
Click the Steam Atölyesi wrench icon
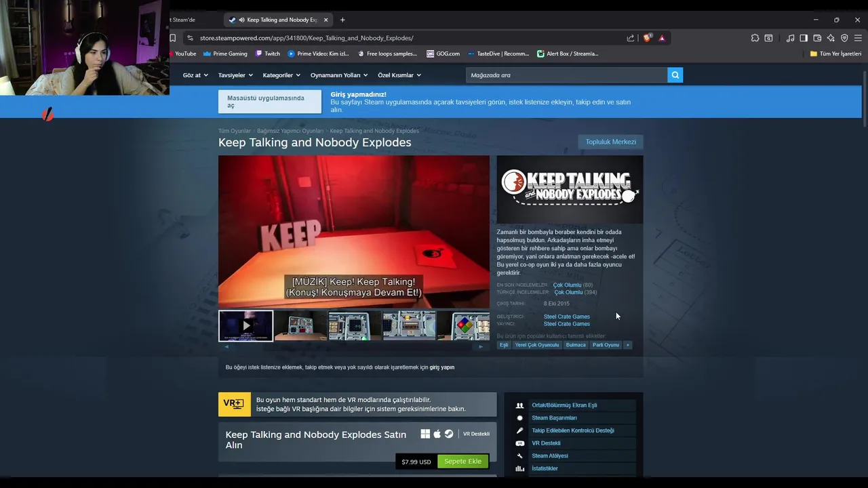coord(520,456)
